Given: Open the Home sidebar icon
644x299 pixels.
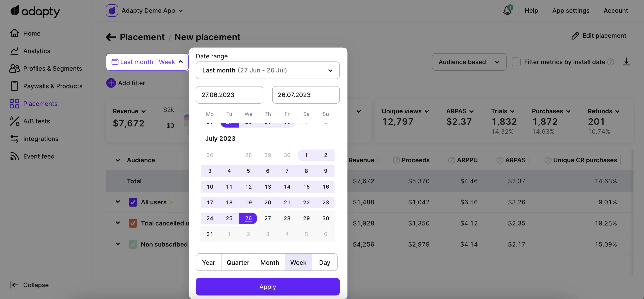Looking at the screenshot, I should click(x=14, y=33).
